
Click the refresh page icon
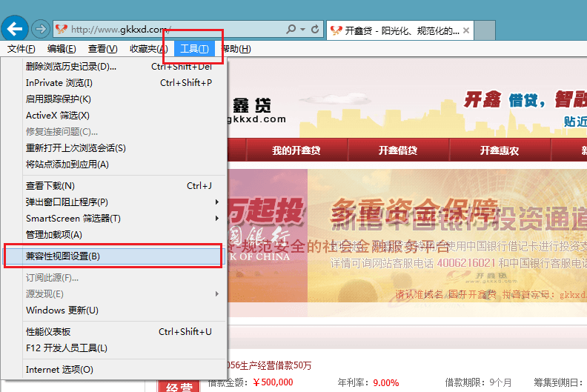316,30
